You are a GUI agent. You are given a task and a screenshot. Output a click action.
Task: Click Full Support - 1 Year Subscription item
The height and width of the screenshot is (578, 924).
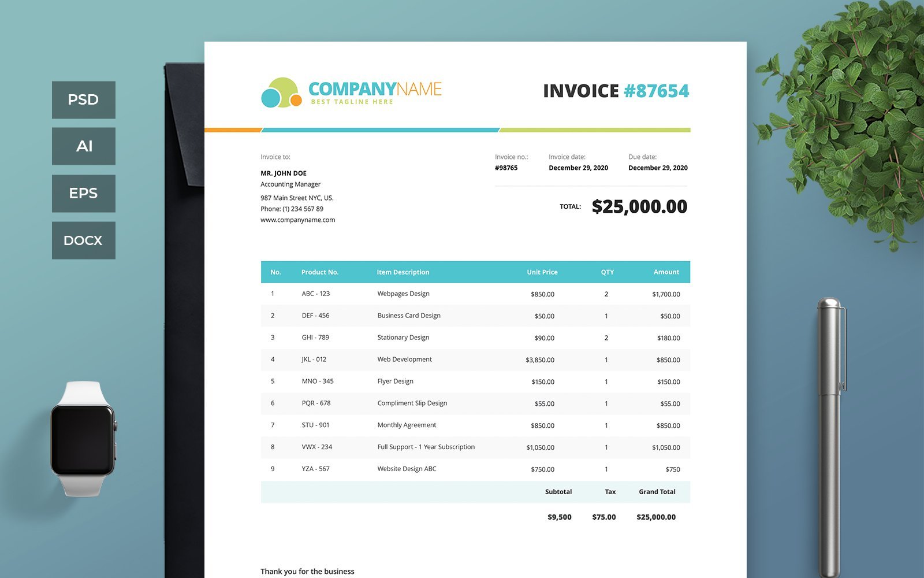click(x=426, y=447)
